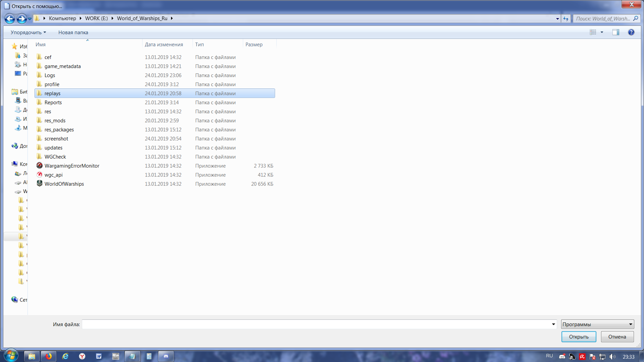The height and width of the screenshot is (362, 644).
Task: Click the Music library note icon
Action: (x=18, y=128)
